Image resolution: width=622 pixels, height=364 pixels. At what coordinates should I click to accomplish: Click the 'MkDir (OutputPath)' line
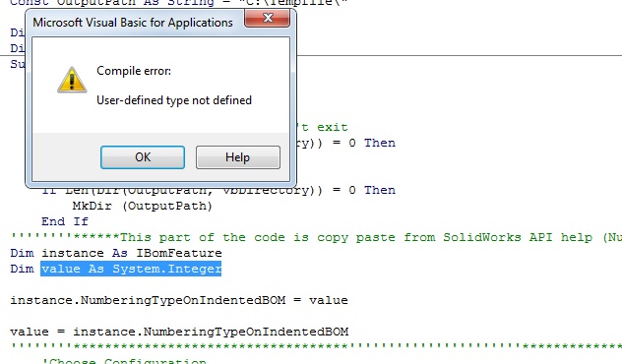coord(143,206)
